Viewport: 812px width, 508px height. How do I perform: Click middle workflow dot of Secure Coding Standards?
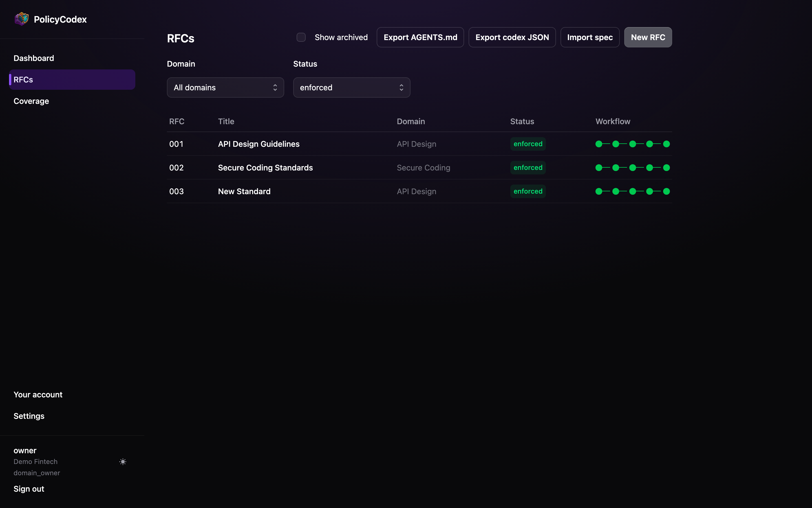[x=632, y=168]
